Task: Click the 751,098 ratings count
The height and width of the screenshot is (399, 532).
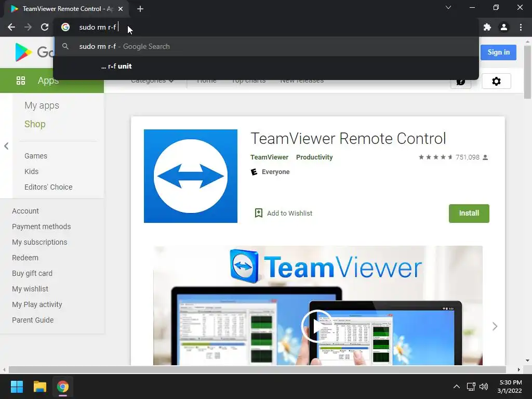Action: click(x=468, y=157)
